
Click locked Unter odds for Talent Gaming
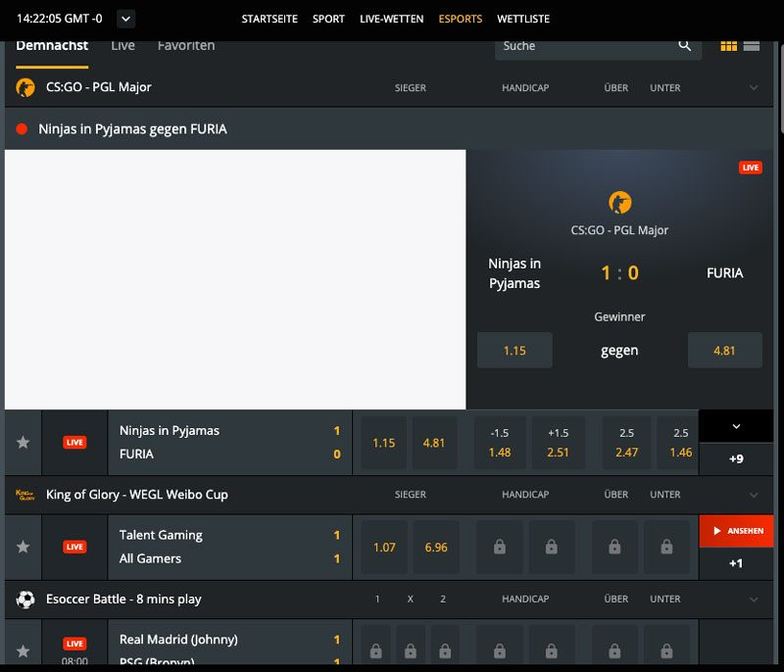click(667, 547)
